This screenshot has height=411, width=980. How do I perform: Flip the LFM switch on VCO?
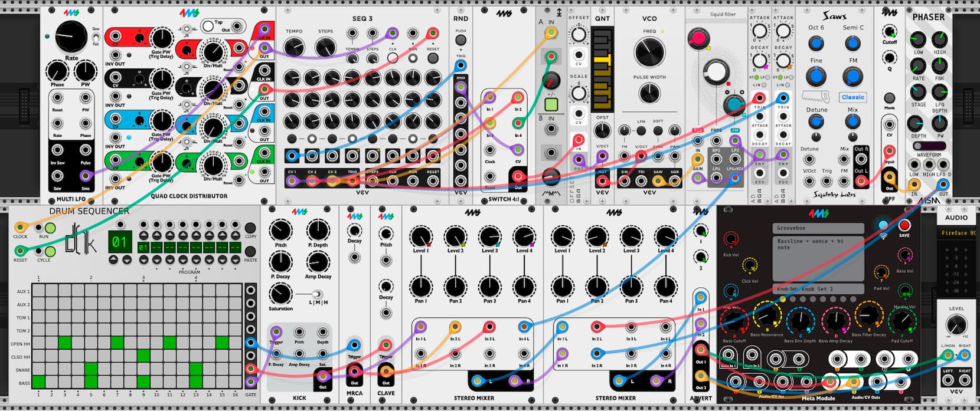[641, 131]
